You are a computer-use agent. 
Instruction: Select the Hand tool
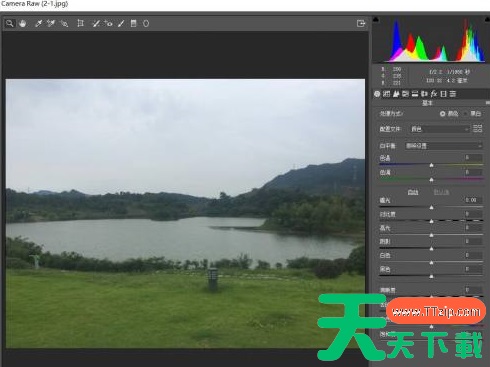point(22,24)
